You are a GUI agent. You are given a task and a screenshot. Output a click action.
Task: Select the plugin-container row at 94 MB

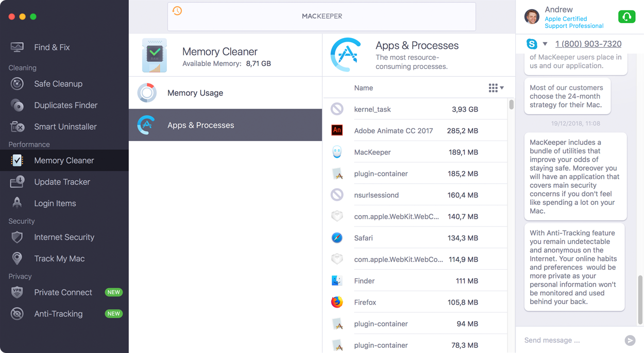click(415, 324)
